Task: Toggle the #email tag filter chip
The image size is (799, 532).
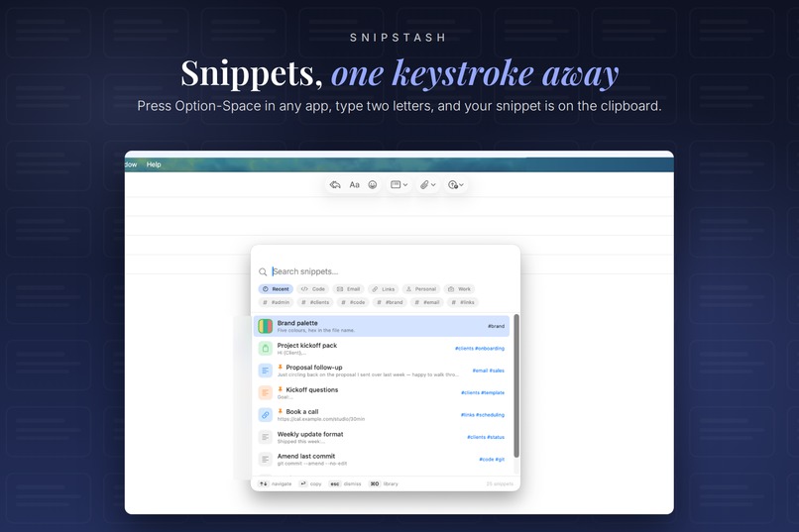Action: click(x=427, y=302)
